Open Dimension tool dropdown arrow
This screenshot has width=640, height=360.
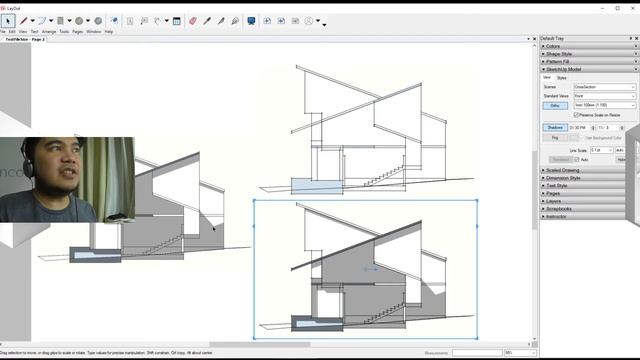[x=167, y=21]
